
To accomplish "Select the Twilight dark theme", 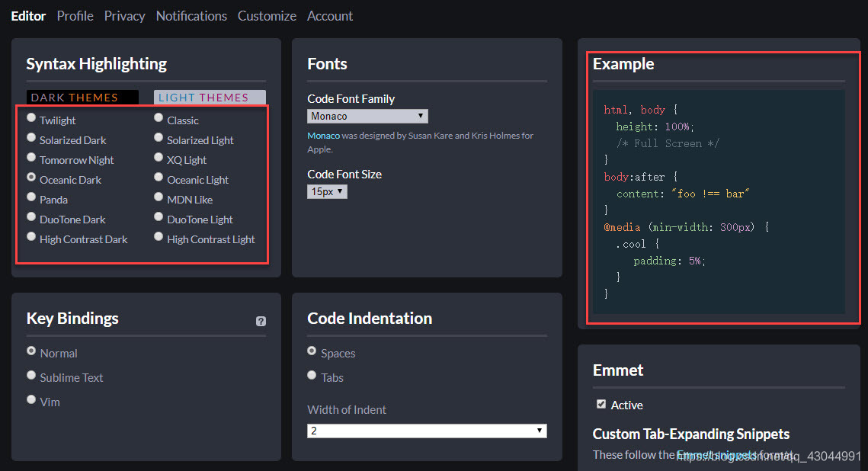I will coord(31,118).
